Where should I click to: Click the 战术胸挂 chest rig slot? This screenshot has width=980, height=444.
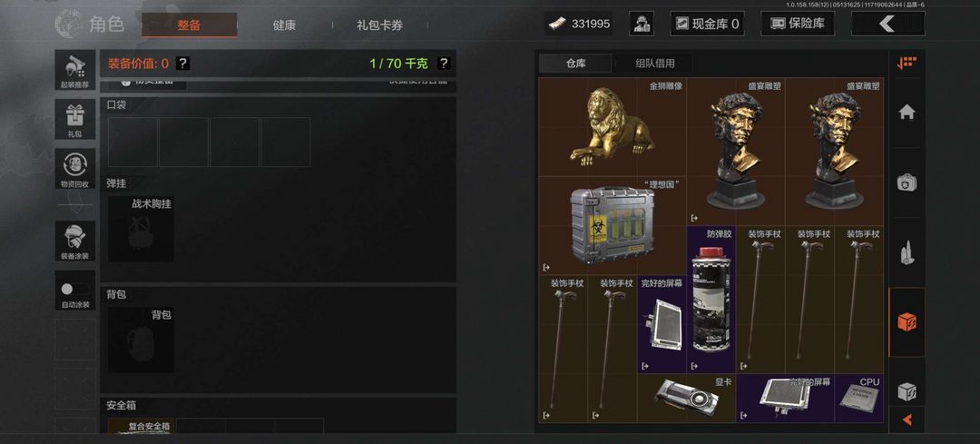pyautogui.click(x=142, y=229)
